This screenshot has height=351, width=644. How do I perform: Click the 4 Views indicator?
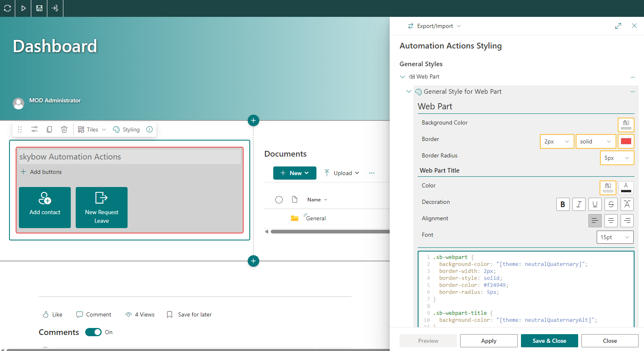(140, 314)
